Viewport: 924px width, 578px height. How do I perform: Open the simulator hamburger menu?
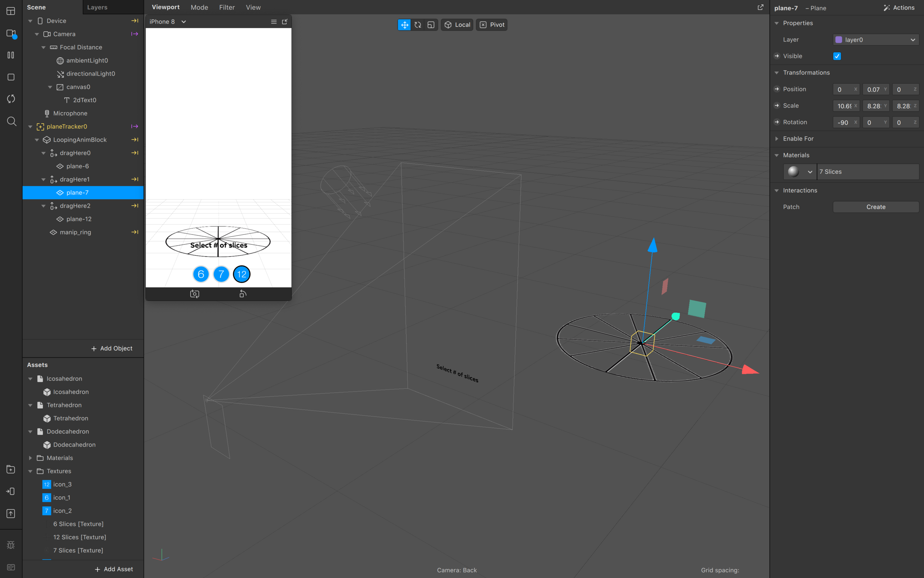(x=274, y=22)
